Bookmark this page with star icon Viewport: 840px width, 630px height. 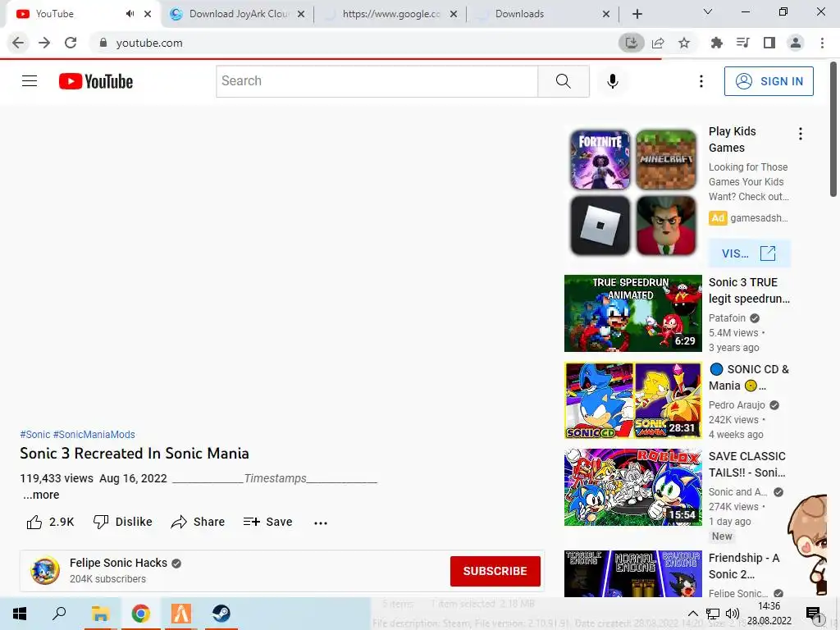coord(684,43)
